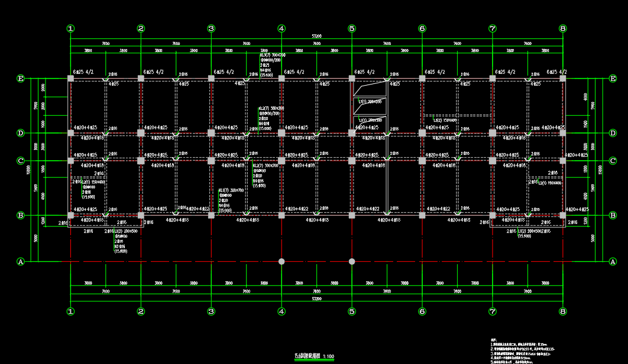The width and height of the screenshot is (628, 364).
Task: Choose axis bubble A on the right side
Action: (613, 262)
